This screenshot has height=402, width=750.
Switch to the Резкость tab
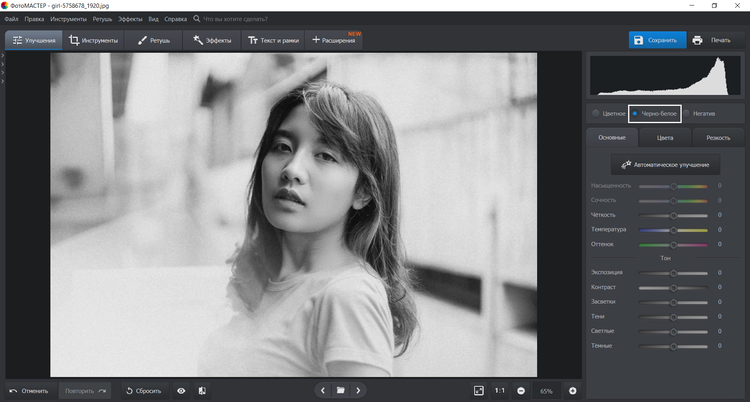coord(717,137)
